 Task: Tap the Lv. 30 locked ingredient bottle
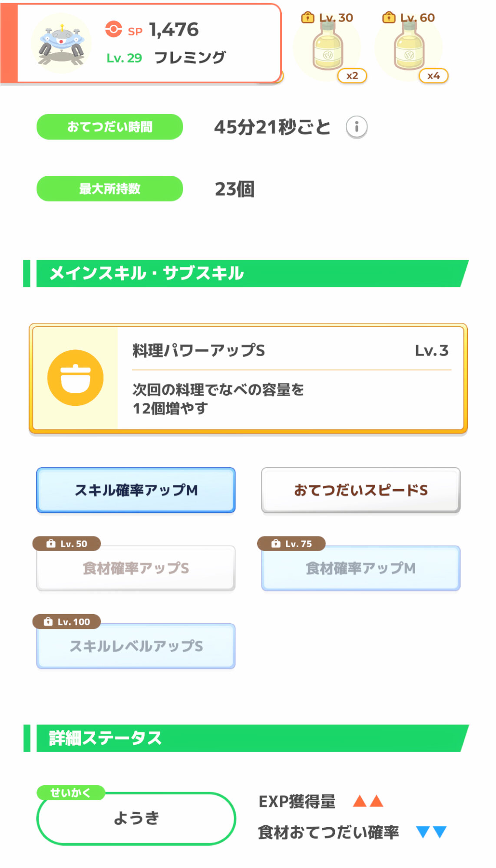tap(328, 47)
